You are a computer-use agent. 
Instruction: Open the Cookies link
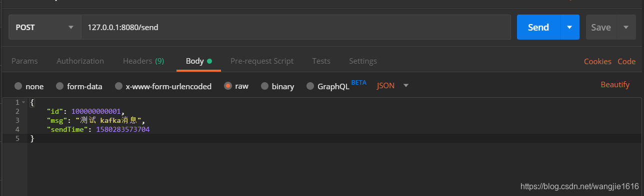tap(597, 62)
